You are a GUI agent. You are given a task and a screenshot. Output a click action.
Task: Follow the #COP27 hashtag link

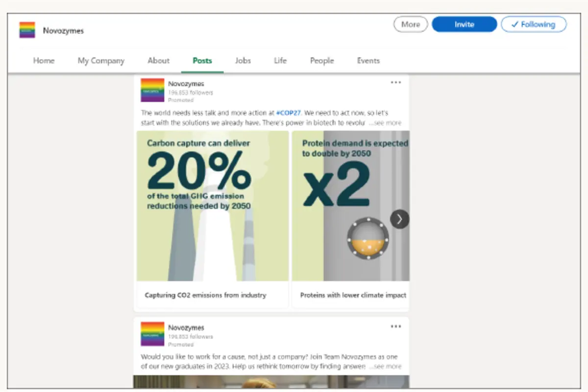point(288,112)
